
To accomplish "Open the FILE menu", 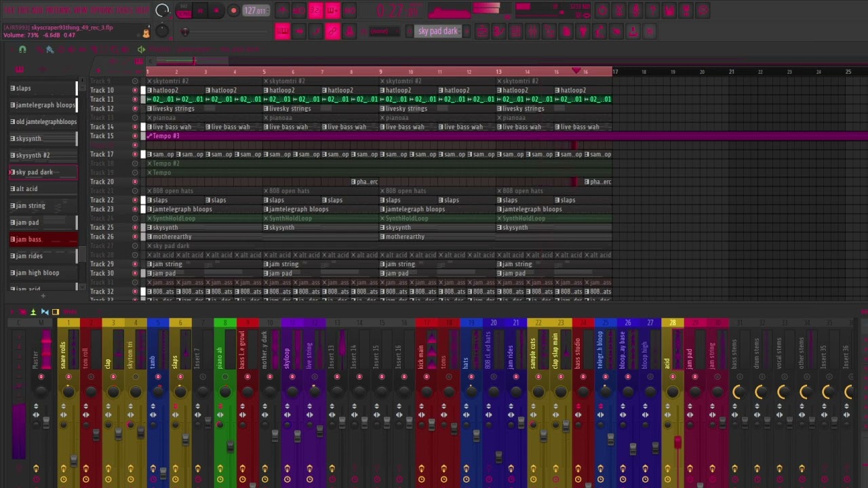I will click(x=9, y=10).
